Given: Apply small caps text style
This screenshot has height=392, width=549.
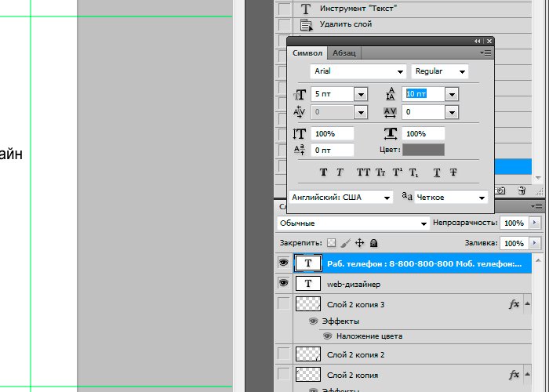Looking at the screenshot, I should [x=380, y=172].
